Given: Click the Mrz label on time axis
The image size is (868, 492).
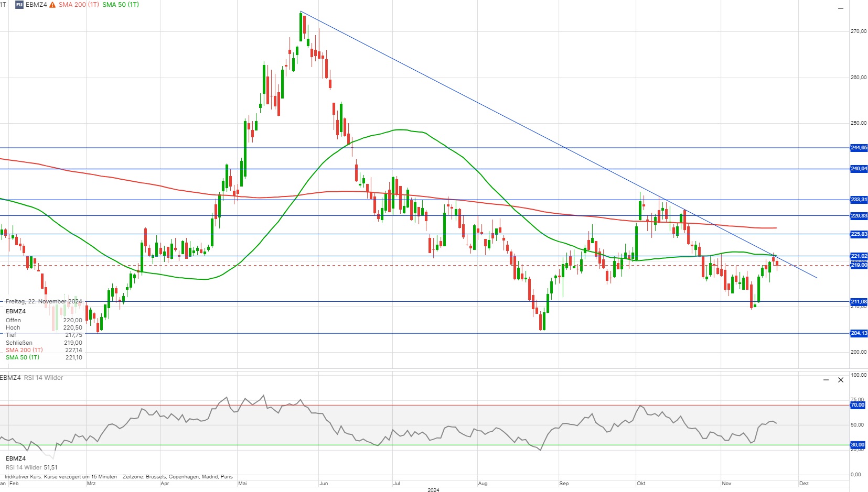Looking at the screenshot, I should click(x=91, y=484).
